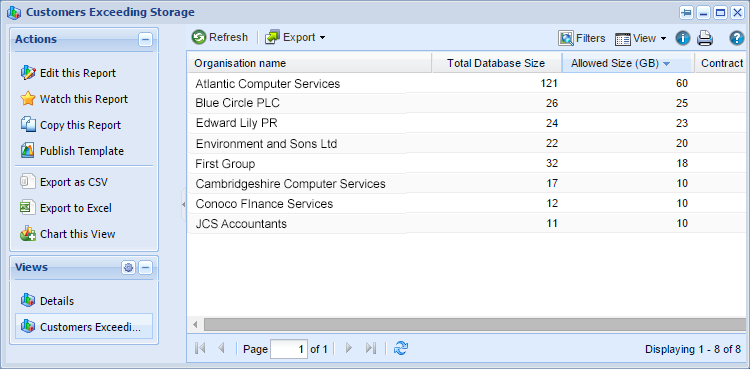
Task: Click Allowed Size (GB) column header
Action: click(628, 63)
